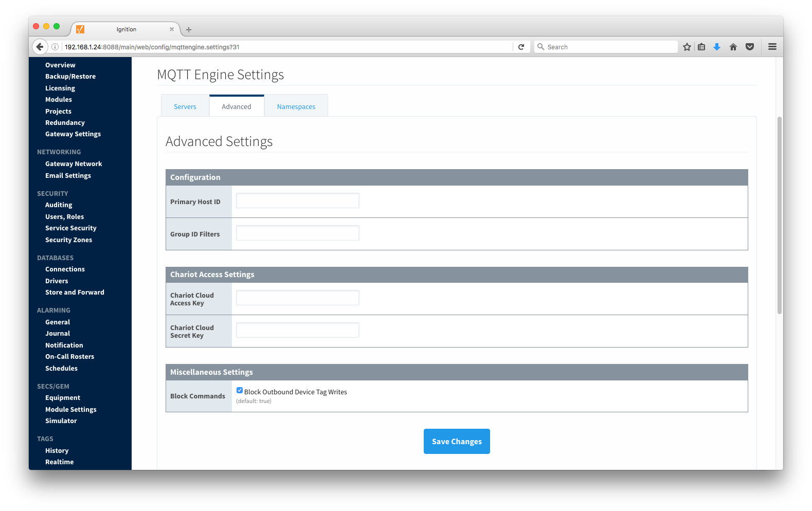Open the Modules page
812x511 pixels.
click(59, 100)
